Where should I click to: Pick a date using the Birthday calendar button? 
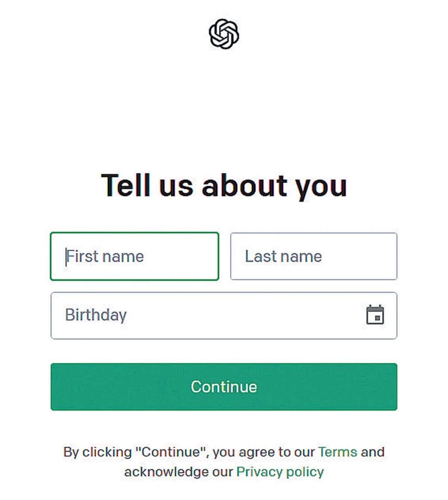point(375,315)
